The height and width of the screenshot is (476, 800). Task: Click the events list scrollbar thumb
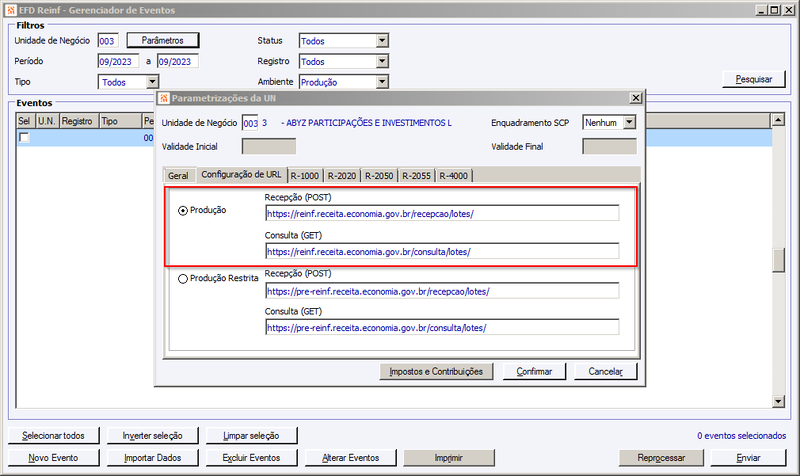pos(778,261)
